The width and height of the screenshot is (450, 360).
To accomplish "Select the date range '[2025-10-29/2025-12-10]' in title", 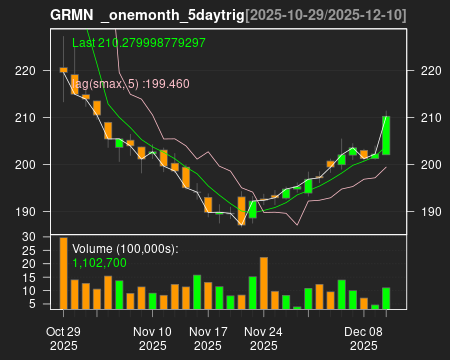I will pos(326,15).
